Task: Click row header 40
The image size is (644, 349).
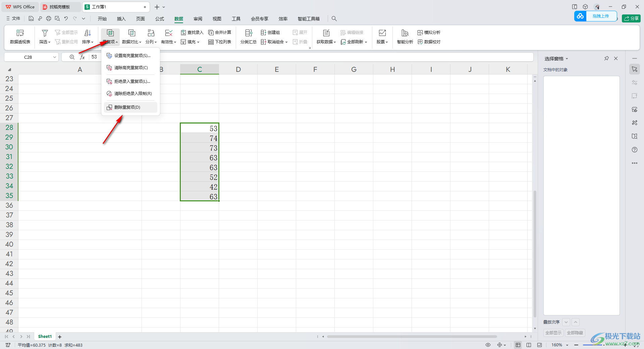Action: [x=9, y=244]
